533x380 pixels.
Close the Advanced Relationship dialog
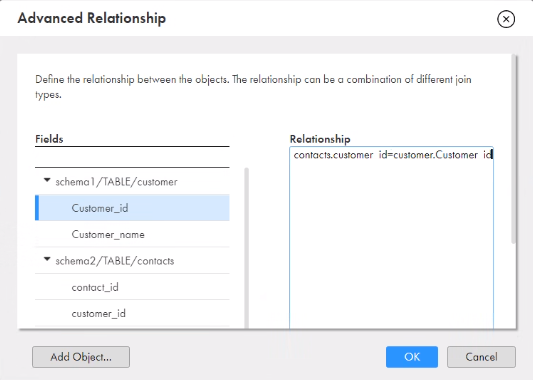tap(506, 19)
